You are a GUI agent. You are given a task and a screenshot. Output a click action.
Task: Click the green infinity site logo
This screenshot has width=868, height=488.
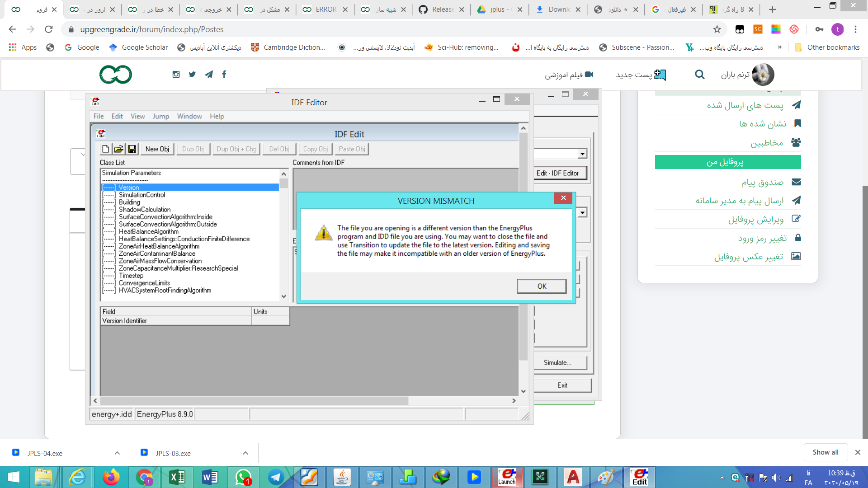[x=116, y=75]
